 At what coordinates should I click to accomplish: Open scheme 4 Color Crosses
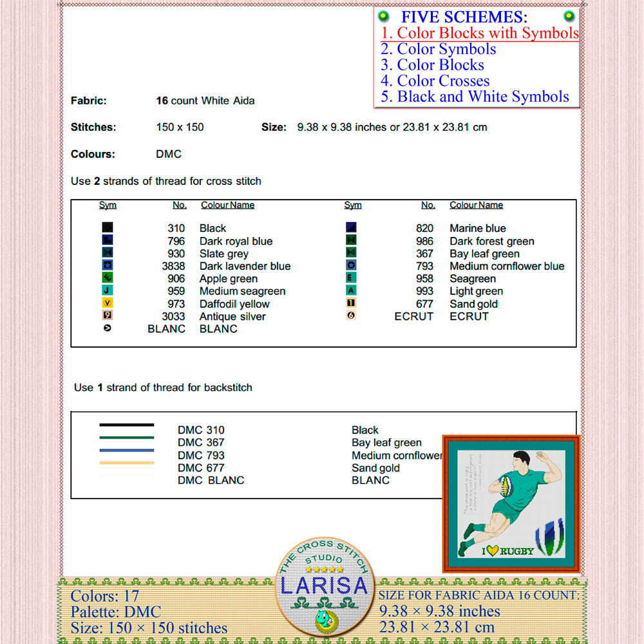click(x=435, y=81)
